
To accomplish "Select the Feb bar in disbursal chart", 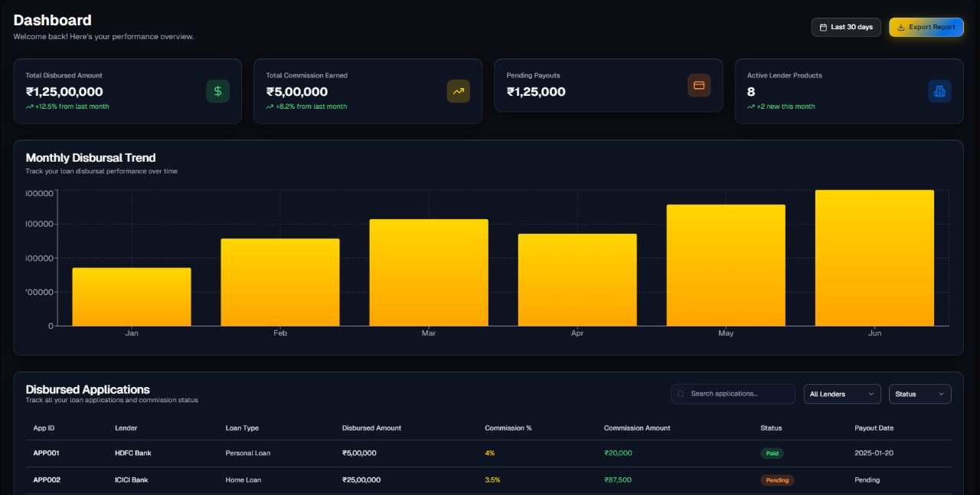I will coord(280,282).
